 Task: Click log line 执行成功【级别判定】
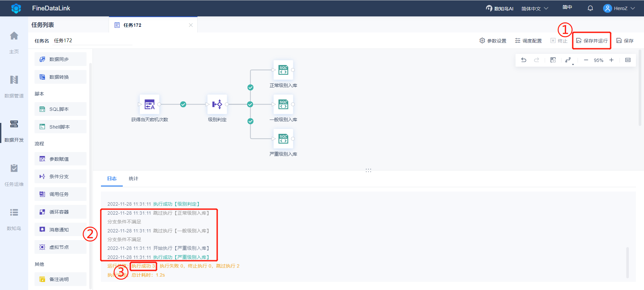point(154,204)
